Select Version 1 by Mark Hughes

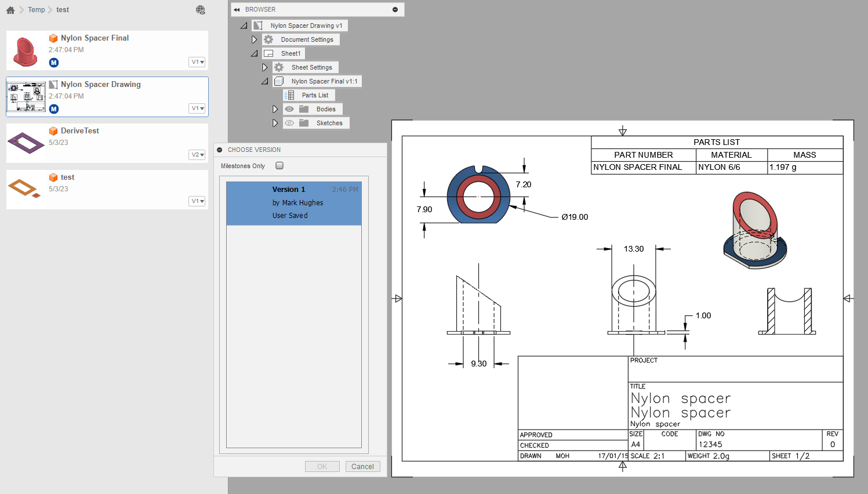coord(294,204)
